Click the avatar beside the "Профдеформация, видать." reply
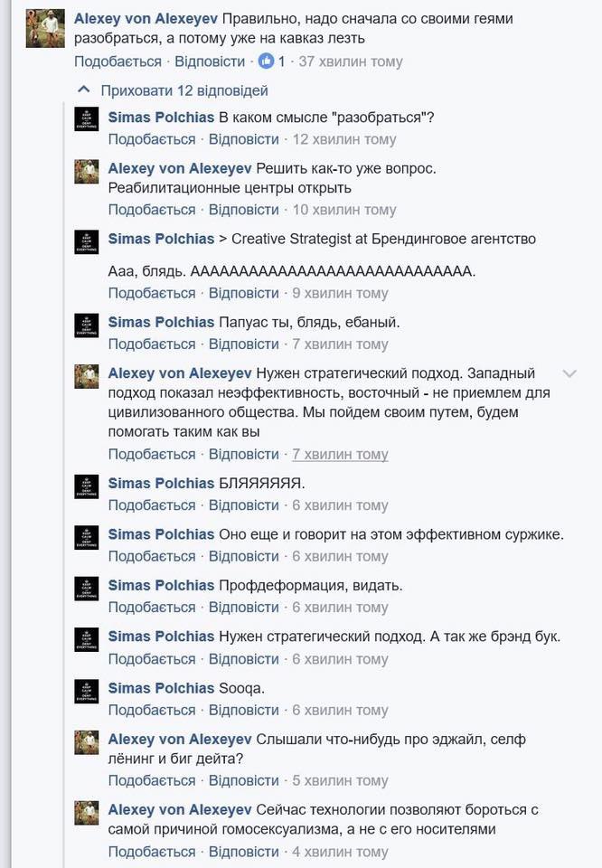This screenshot has width=602, height=868. tap(87, 588)
